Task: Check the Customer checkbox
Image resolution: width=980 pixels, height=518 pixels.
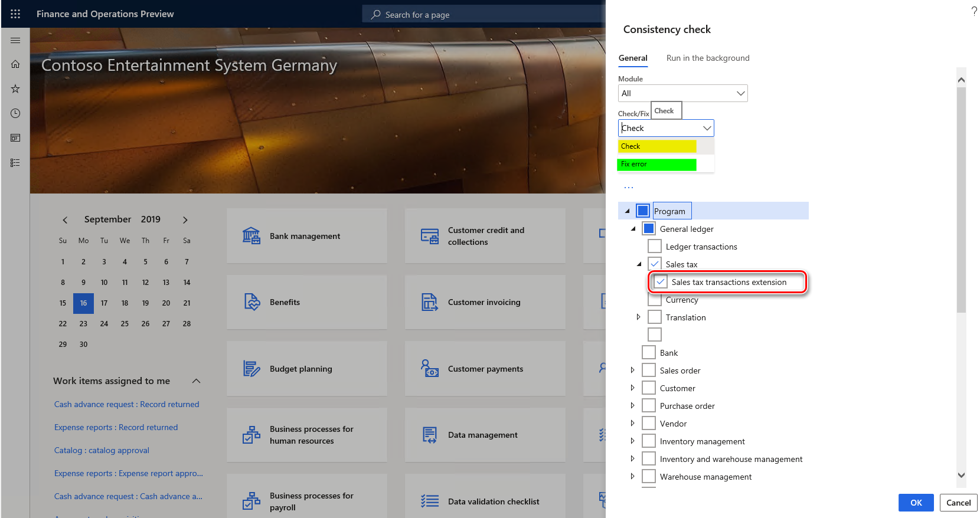Action: pos(649,388)
